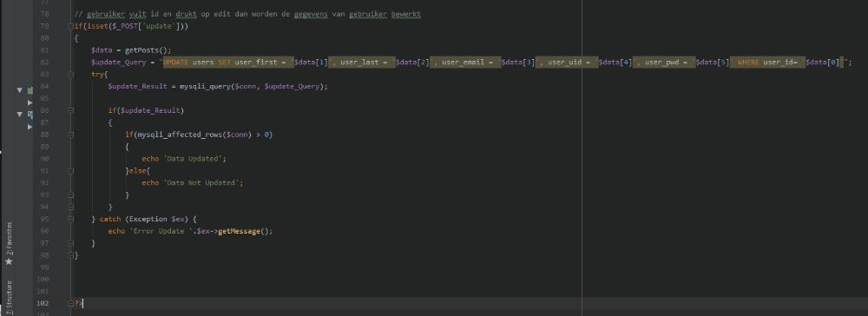Click line number 82 in gutter
The height and width of the screenshot is (316, 868).
(x=44, y=62)
